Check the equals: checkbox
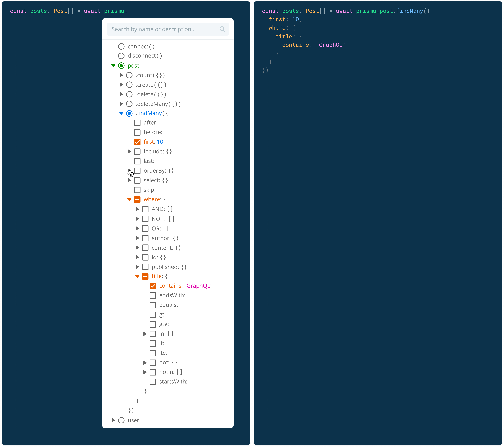The width and height of the screenshot is (504, 447). tap(153, 305)
